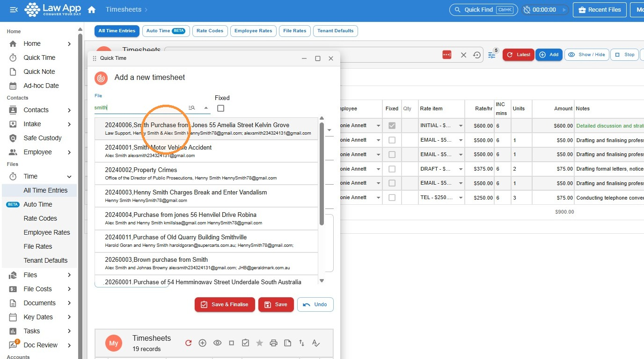
Task: Click the export file icon in My Timesheets
Action: 288,343
